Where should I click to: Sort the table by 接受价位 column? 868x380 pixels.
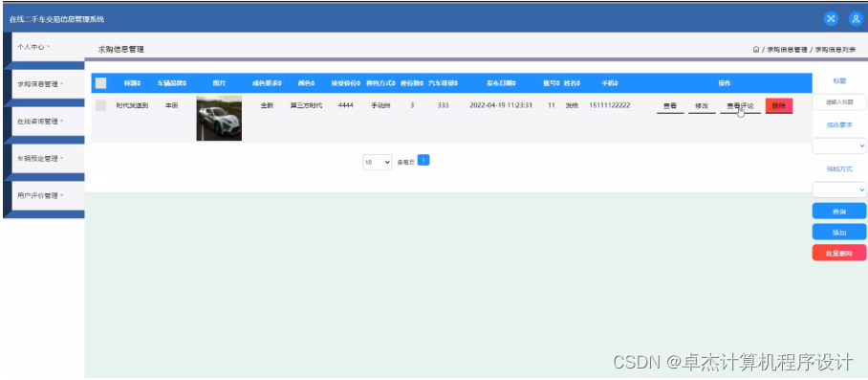click(346, 83)
